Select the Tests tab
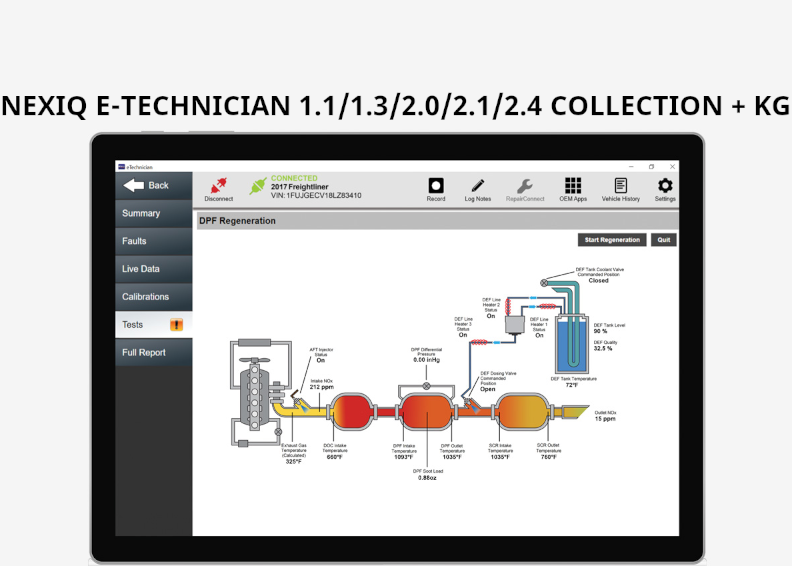Image resolution: width=792 pixels, height=566 pixels. (154, 325)
